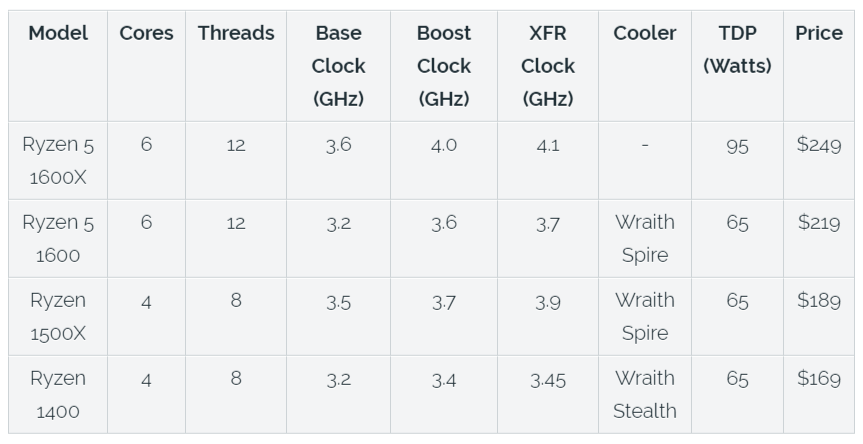
Task: Select the $169 price cell
Action: (x=819, y=379)
